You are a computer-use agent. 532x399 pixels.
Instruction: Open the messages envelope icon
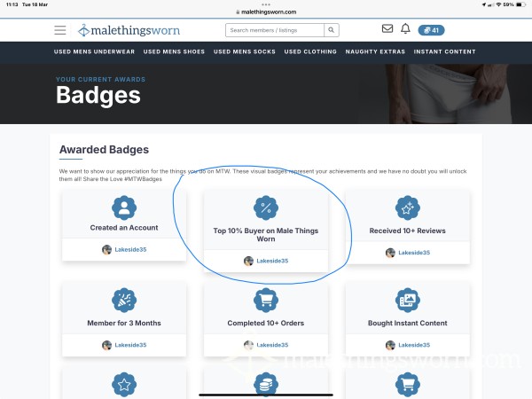click(x=387, y=28)
